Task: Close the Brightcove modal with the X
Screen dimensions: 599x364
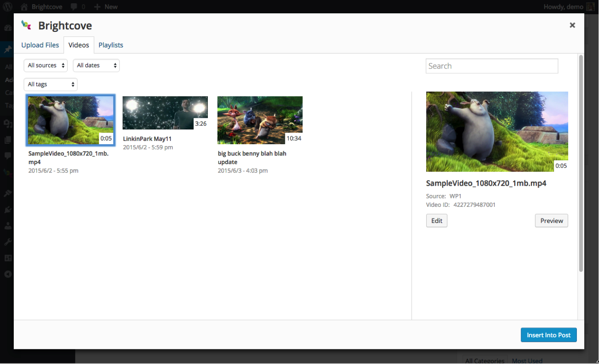Action: click(572, 25)
